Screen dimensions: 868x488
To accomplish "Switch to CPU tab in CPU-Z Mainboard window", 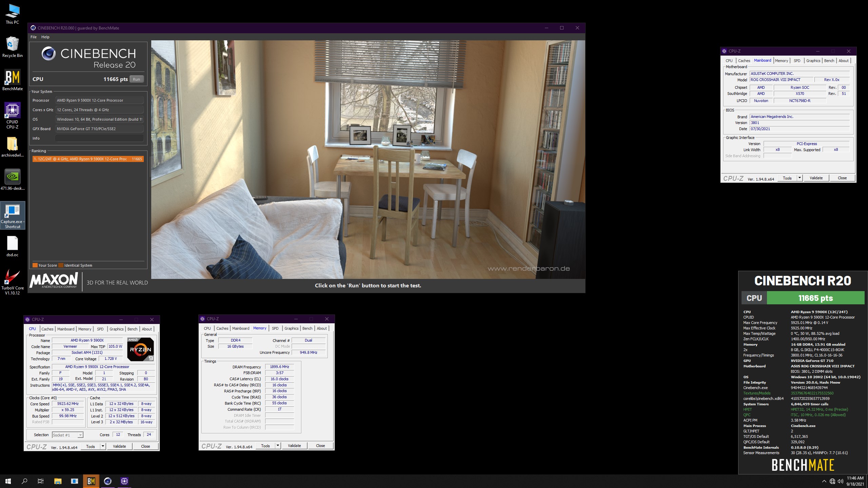I will click(x=729, y=61).
